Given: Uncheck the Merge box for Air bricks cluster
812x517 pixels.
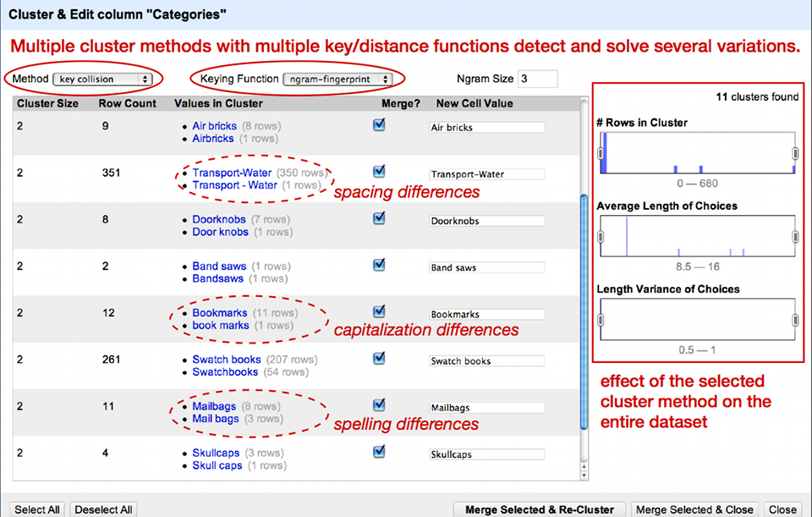Looking at the screenshot, I should click(x=379, y=124).
